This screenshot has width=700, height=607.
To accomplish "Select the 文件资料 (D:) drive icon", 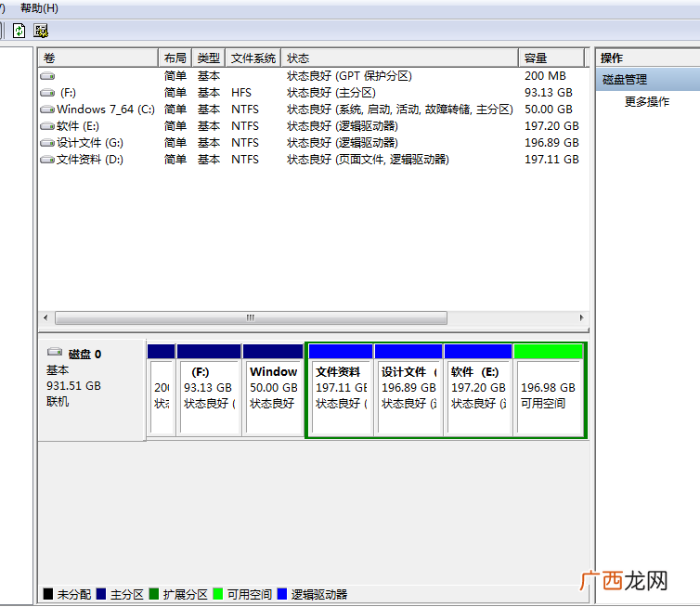I will [47, 160].
